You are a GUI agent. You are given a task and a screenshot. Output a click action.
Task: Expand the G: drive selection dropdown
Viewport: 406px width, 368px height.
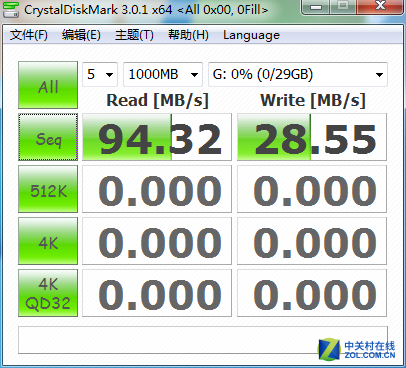pyautogui.click(x=298, y=74)
